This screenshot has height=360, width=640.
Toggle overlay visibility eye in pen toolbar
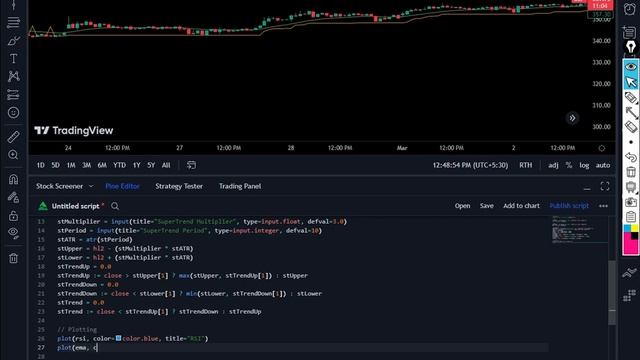pos(631,67)
